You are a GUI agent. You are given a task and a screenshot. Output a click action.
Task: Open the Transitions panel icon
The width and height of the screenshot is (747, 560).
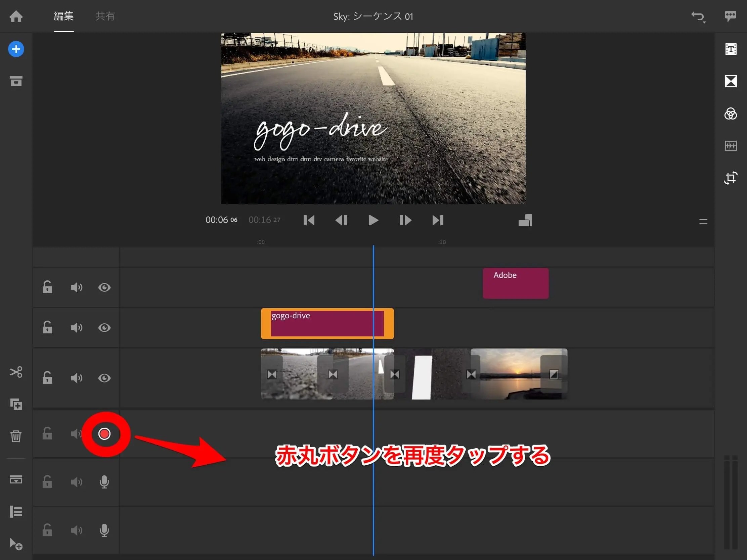(731, 81)
